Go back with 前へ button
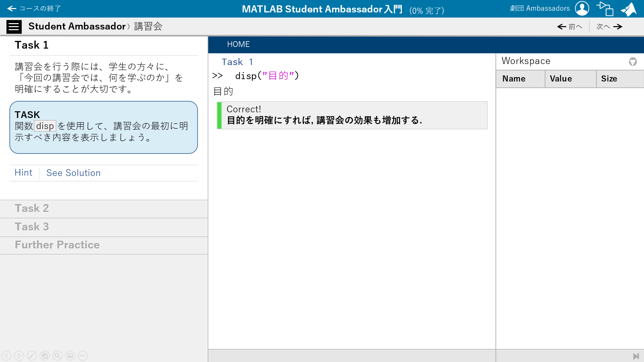Screen dimensions: 644x362 click(x=570, y=26)
